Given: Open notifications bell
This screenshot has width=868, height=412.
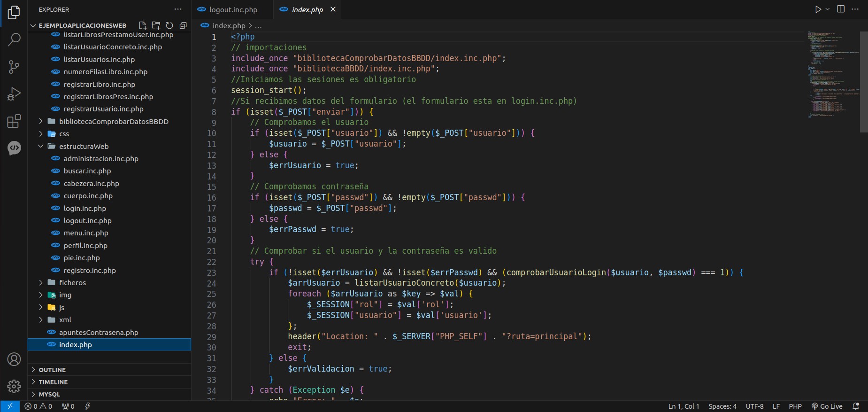Looking at the screenshot, I should (856, 406).
